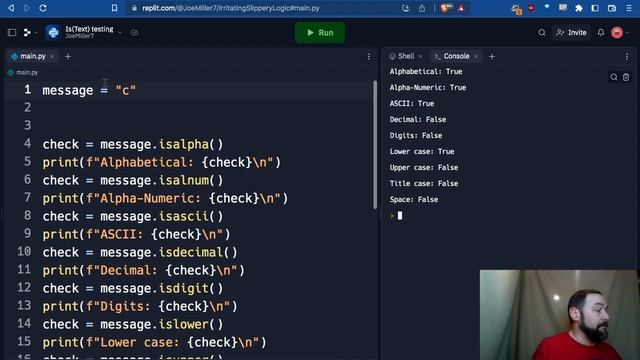Reload the Replit page
Viewport: 640px width, 360px height.
click(x=43, y=8)
